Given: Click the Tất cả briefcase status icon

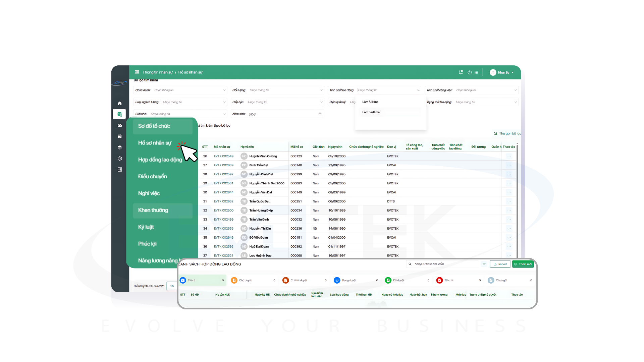Looking at the screenshot, I should 183,280.
